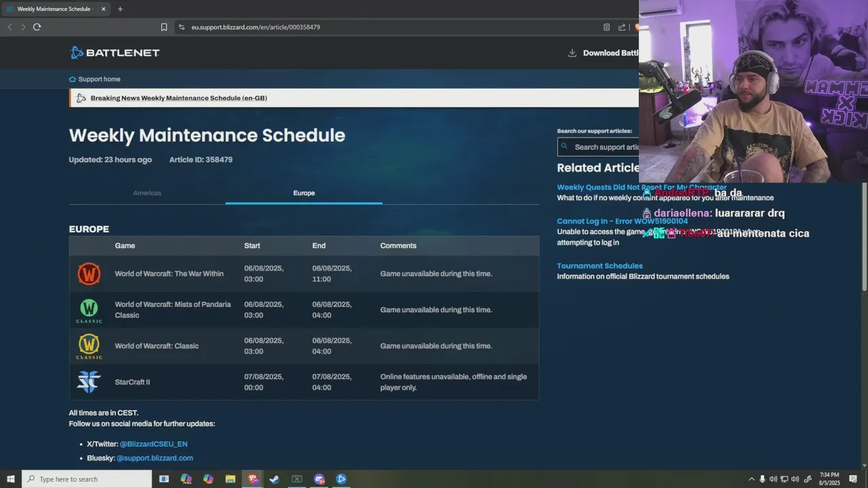Click World of Warcraft: The War Within text
This screenshot has height=488, width=868.
[169, 274]
